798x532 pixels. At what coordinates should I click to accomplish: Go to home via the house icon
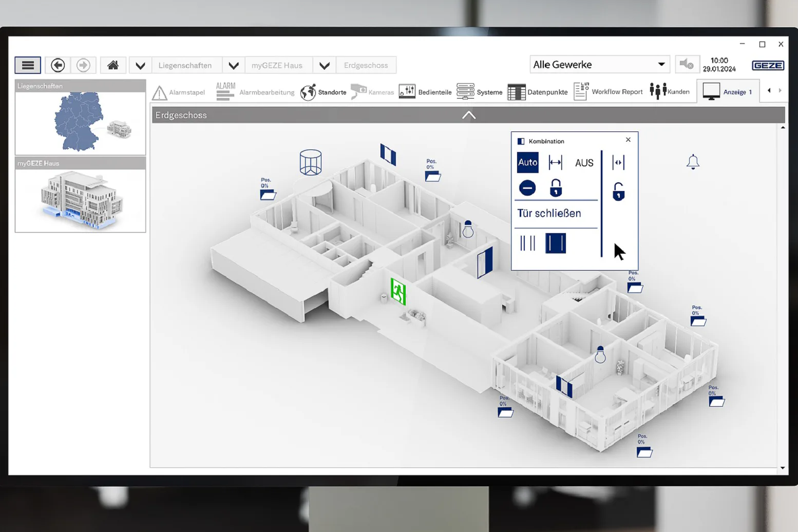tap(113, 65)
